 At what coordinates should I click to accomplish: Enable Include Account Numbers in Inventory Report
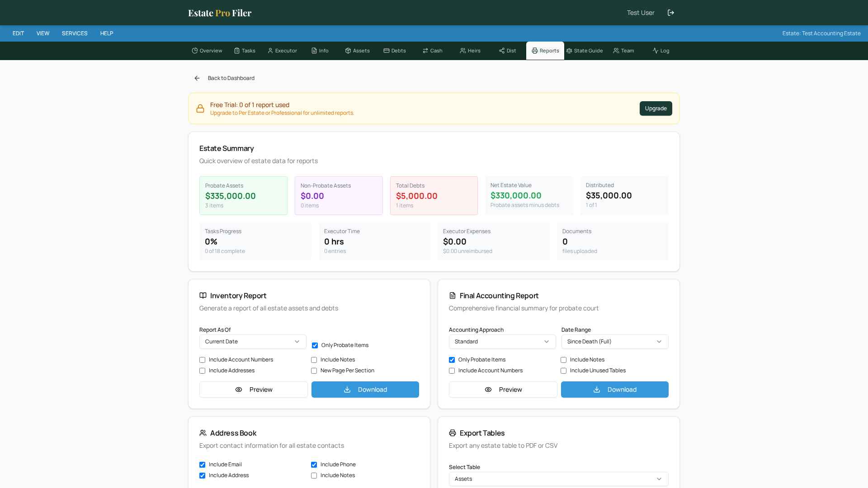tap(202, 360)
